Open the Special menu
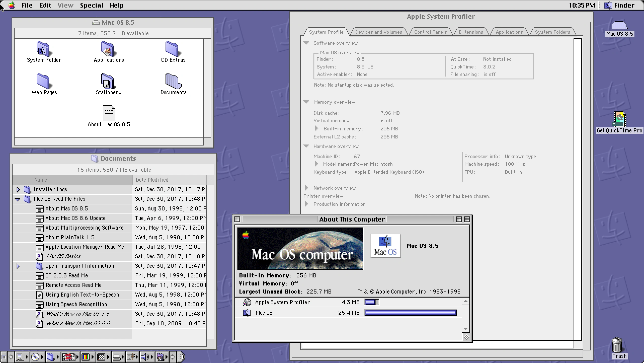 pos(91,5)
